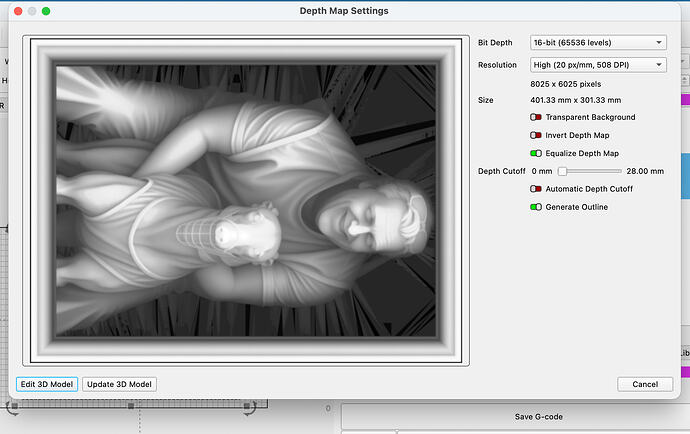690x434 pixels.
Task: Toggle Invert Depth Map switch
Action: tap(536, 135)
